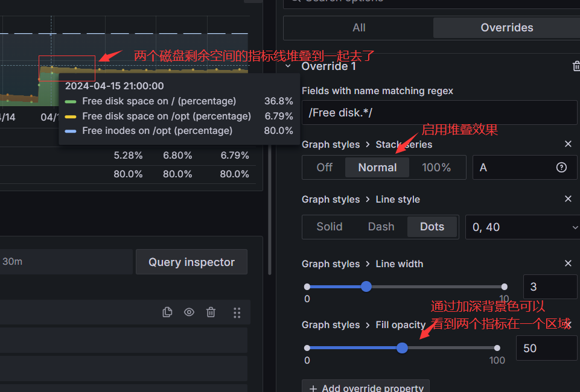Click the stacking group help icon
Viewport: 580px width, 392px height.
561,168
